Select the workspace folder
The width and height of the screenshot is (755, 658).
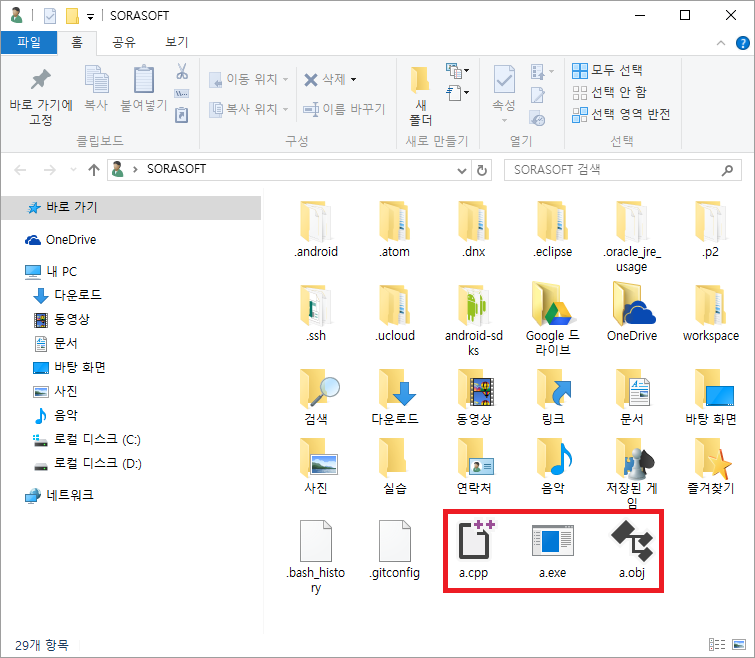(711, 313)
